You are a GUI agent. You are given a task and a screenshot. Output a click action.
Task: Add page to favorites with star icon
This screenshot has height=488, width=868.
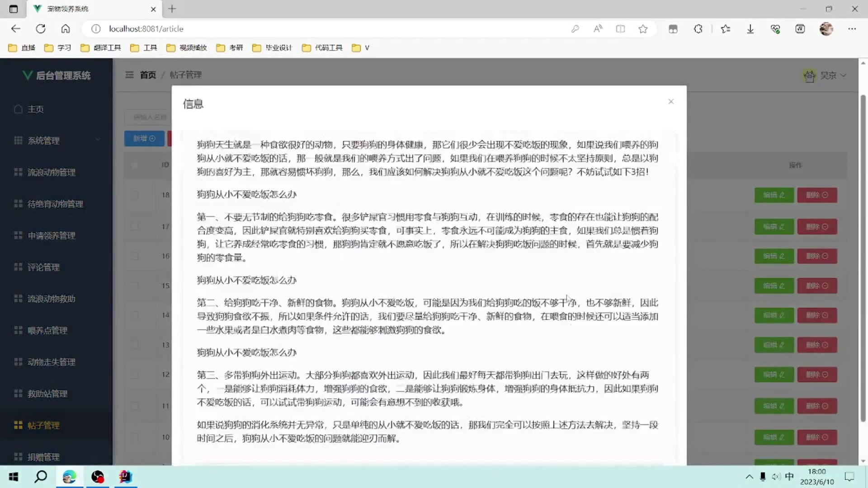(x=643, y=29)
